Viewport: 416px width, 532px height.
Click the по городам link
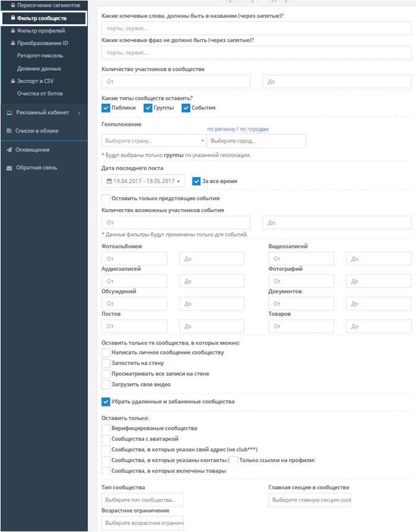[254, 129]
